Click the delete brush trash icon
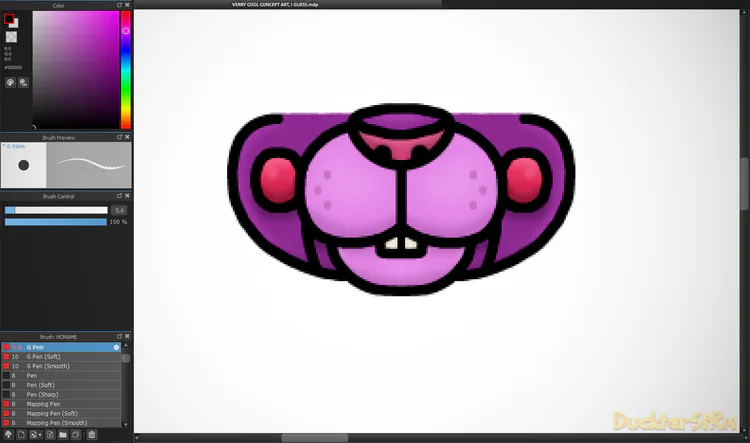 [92, 434]
